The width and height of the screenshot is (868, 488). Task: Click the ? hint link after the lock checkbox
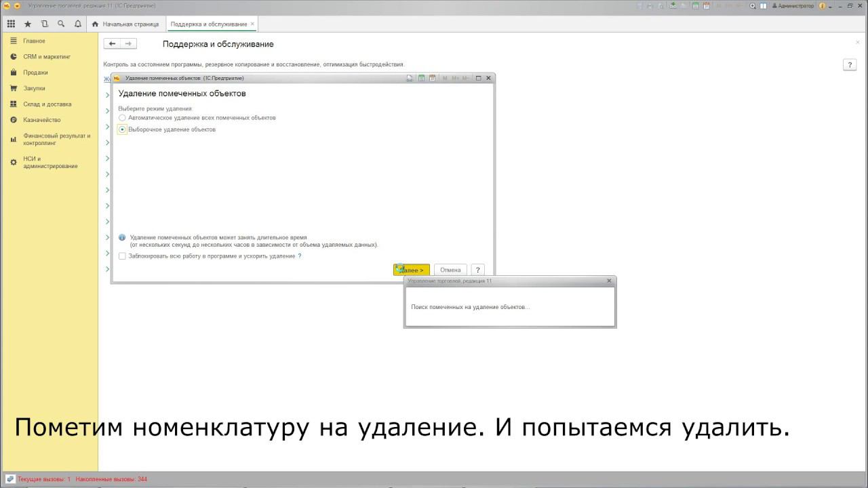(x=300, y=256)
